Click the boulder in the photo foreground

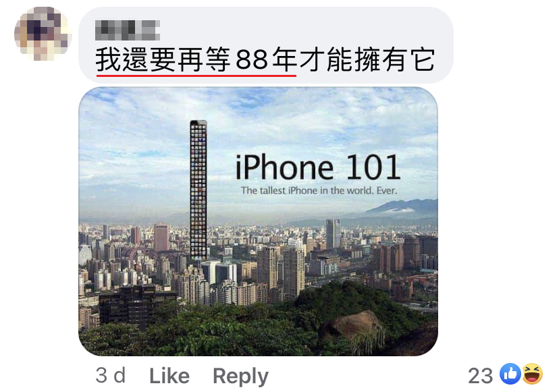pyautogui.click(x=351, y=325)
